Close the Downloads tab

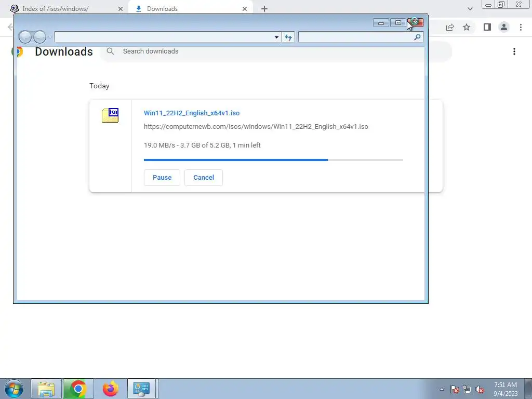[245, 9]
